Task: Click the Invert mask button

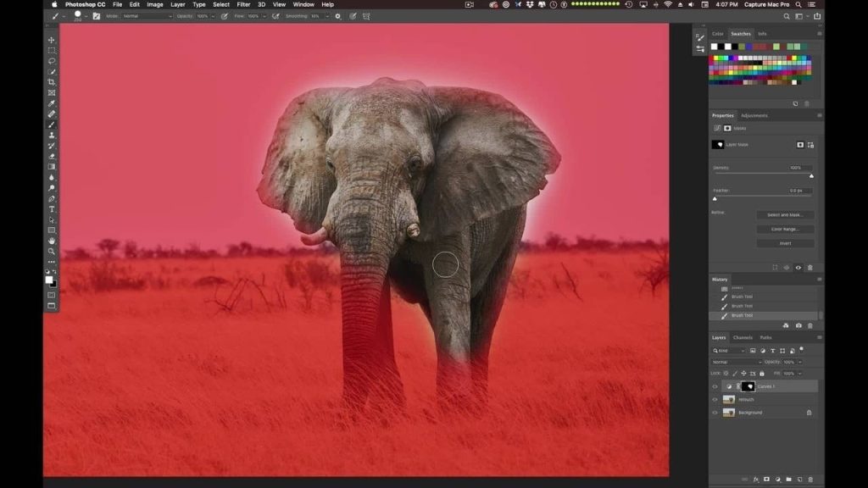Action: point(785,243)
